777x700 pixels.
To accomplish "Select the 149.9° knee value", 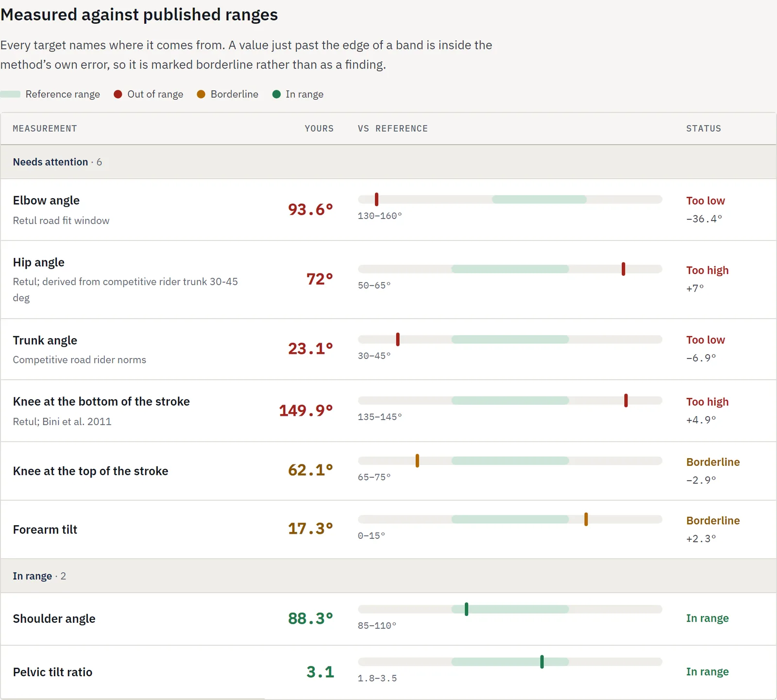I will [x=306, y=410].
